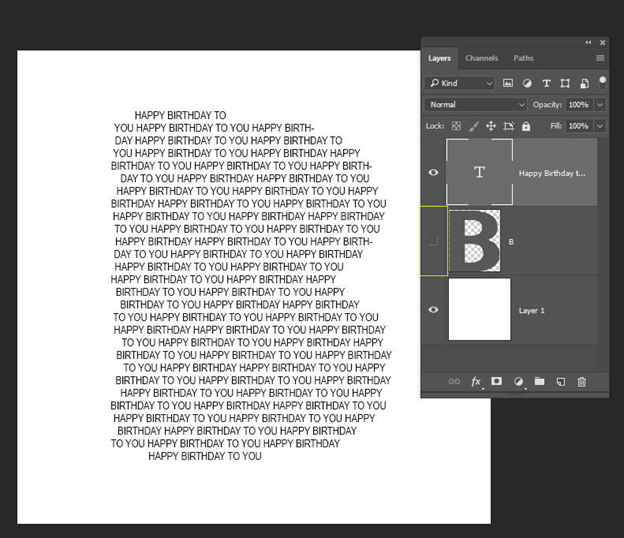Image resolution: width=624 pixels, height=538 pixels.
Task: Delete layer trash icon
Action: coord(581,382)
